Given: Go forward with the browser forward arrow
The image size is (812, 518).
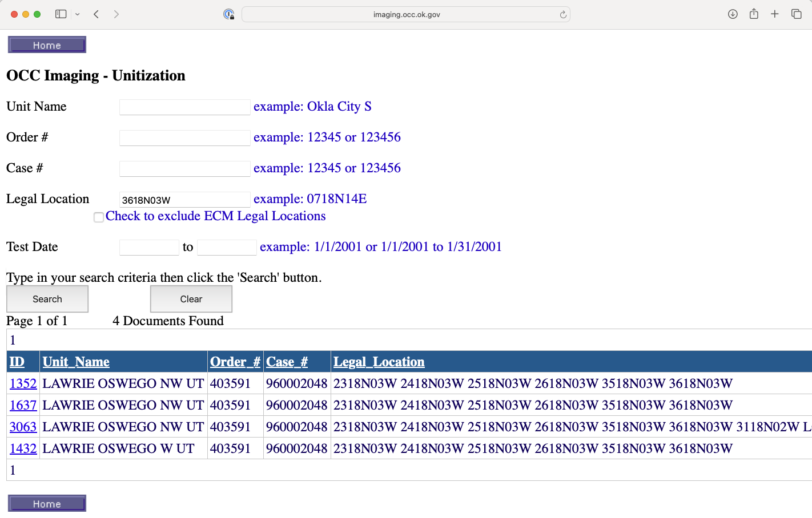Looking at the screenshot, I should [116, 14].
